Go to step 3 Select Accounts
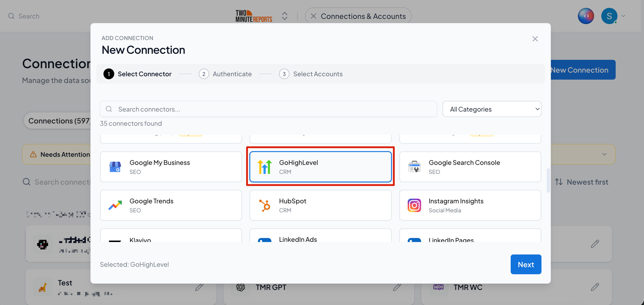644x305 pixels. click(x=311, y=74)
